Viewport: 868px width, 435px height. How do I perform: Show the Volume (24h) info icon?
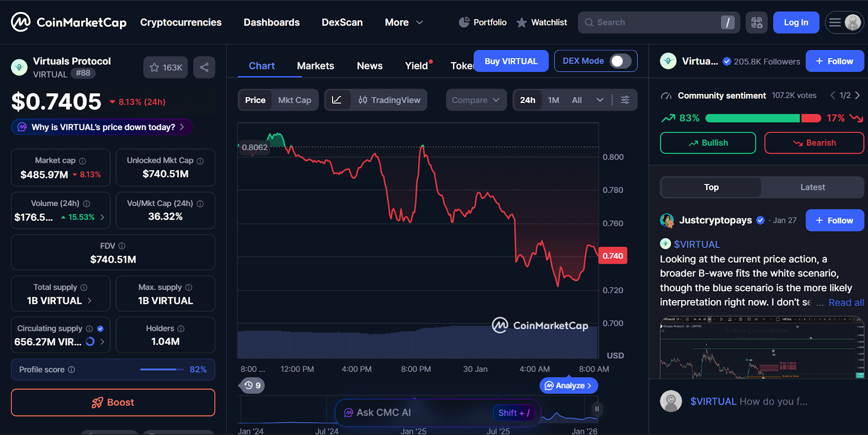86,204
